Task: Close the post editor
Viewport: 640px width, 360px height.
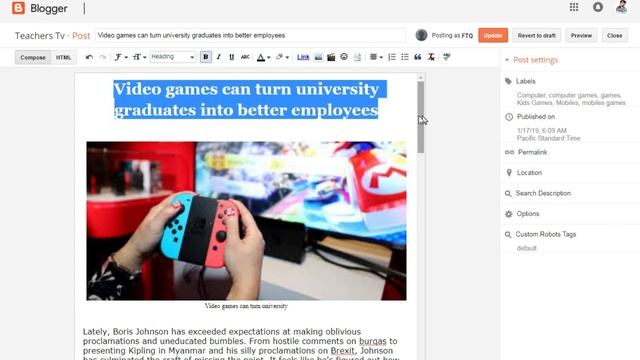Action: (614, 36)
